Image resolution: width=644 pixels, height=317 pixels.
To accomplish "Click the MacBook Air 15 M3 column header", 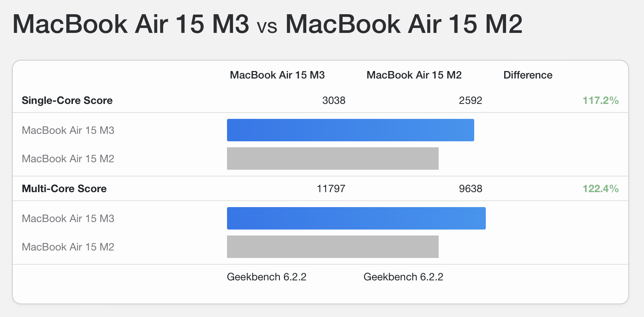I will [277, 75].
